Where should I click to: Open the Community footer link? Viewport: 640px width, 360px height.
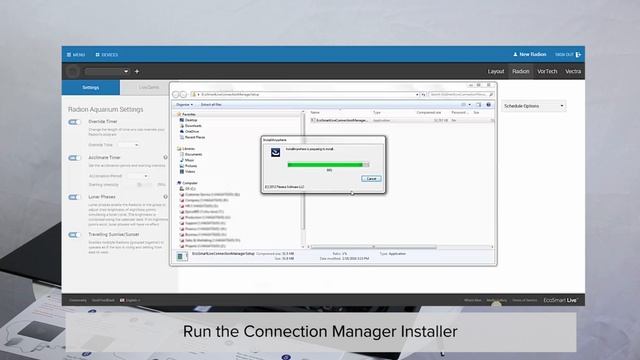(x=78, y=300)
